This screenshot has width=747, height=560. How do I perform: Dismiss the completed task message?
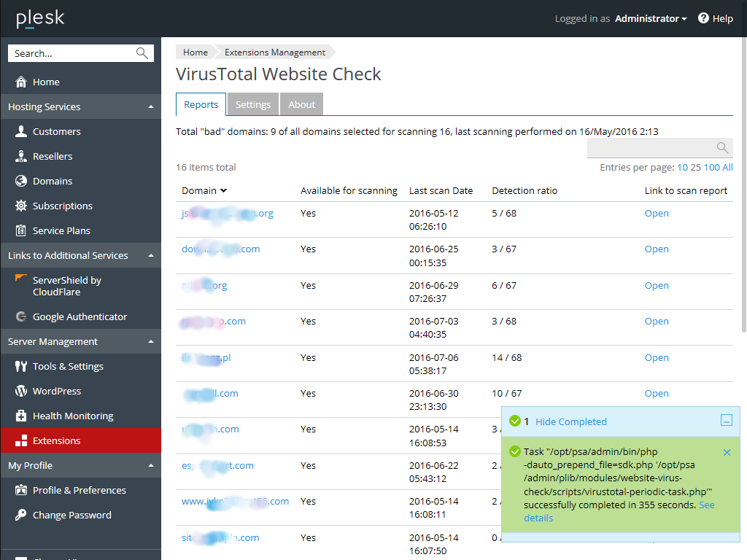click(x=727, y=452)
